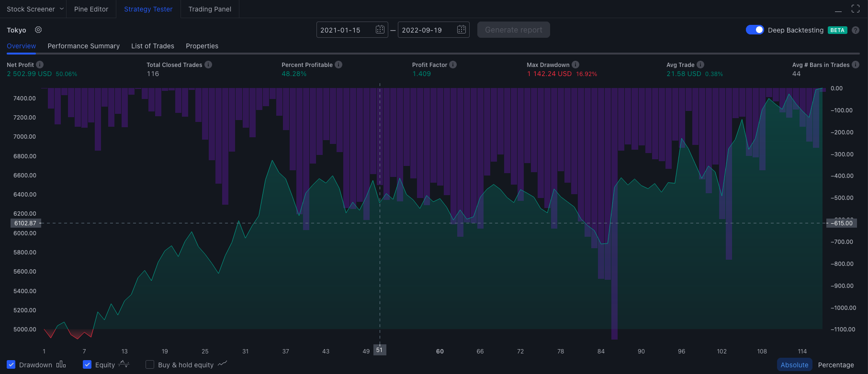Maximize panel with fullscreen icon

pyautogui.click(x=856, y=9)
